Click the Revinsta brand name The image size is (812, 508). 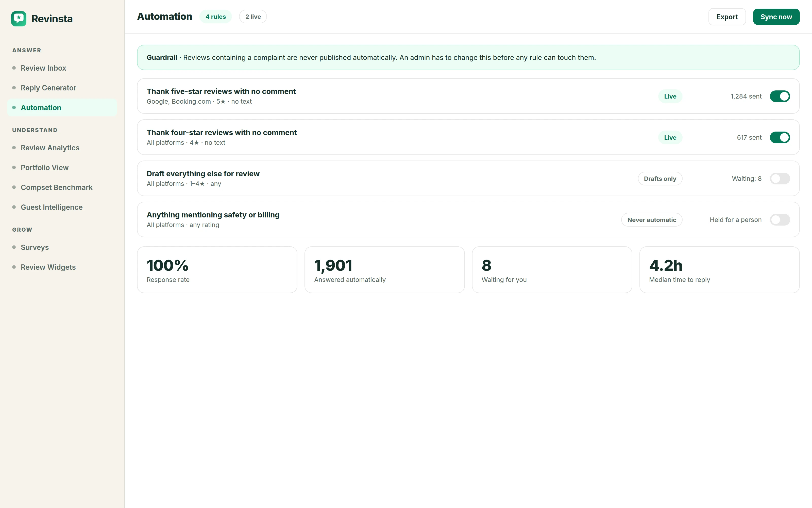click(x=52, y=19)
